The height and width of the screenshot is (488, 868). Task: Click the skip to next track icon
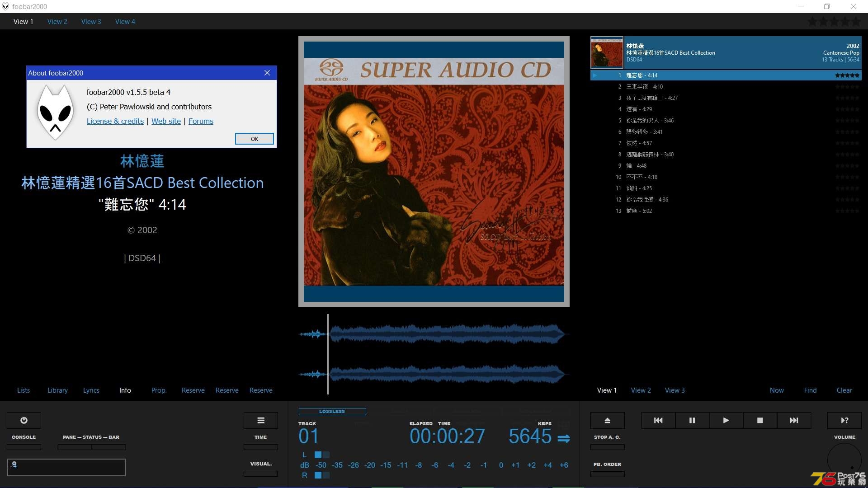[x=793, y=419]
